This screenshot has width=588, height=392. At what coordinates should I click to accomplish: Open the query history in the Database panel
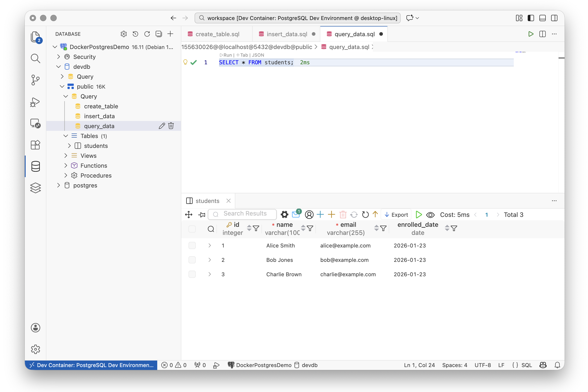pyautogui.click(x=135, y=34)
